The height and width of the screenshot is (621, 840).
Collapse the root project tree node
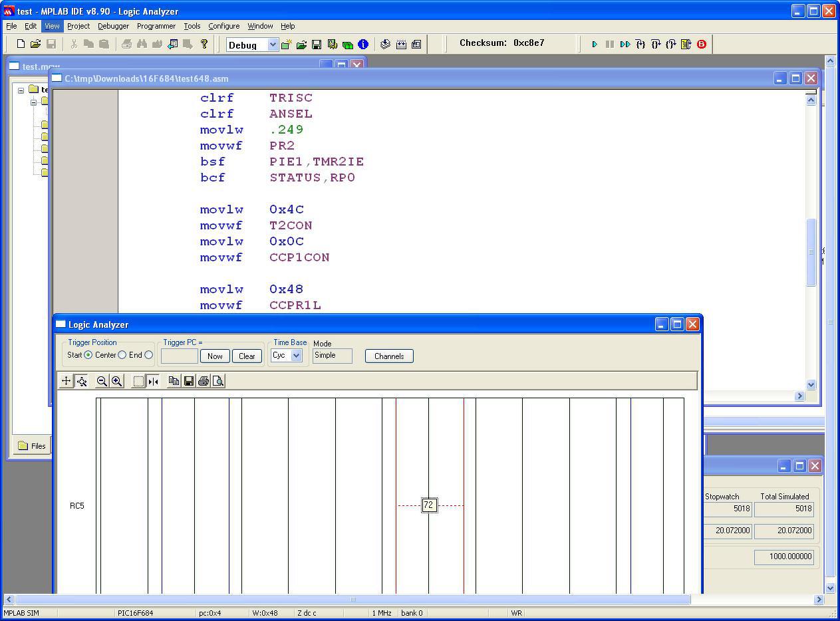click(21, 90)
